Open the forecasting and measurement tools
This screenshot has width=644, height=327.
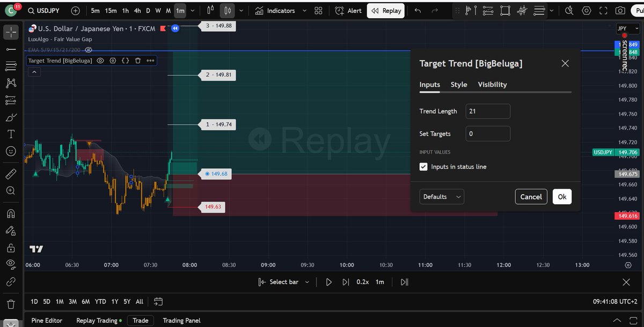coord(11,100)
